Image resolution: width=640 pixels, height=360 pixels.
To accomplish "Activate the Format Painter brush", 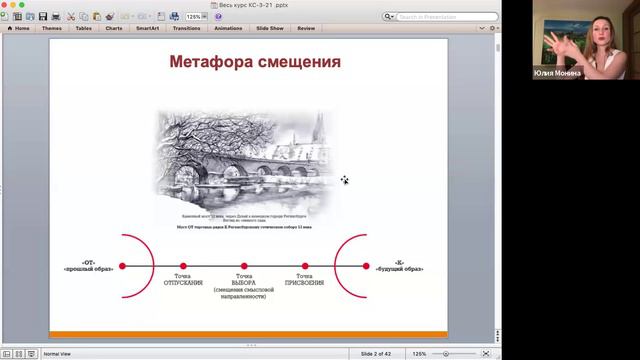I will 110,16.
